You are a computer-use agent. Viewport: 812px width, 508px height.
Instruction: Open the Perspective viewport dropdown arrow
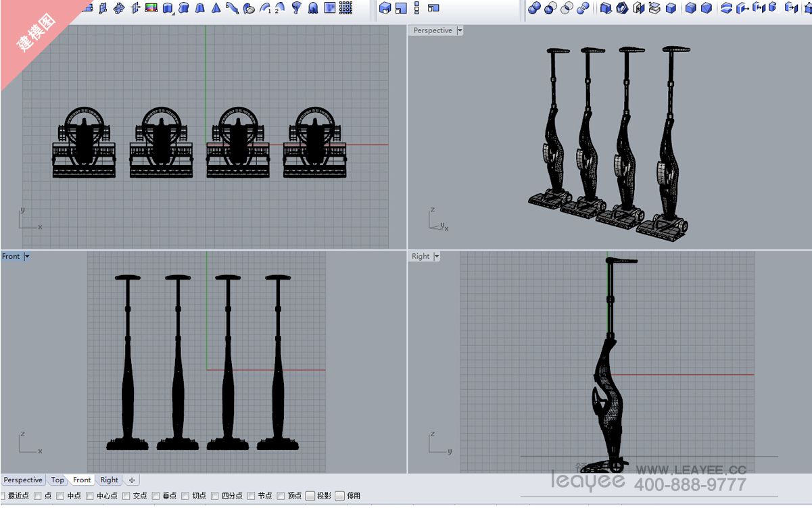[x=460, y=30]
